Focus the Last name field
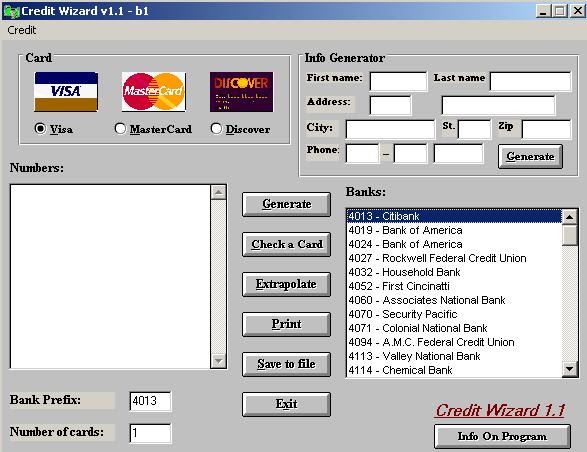The height and width of the screenshot is (452, 587). tap(530, 81)
